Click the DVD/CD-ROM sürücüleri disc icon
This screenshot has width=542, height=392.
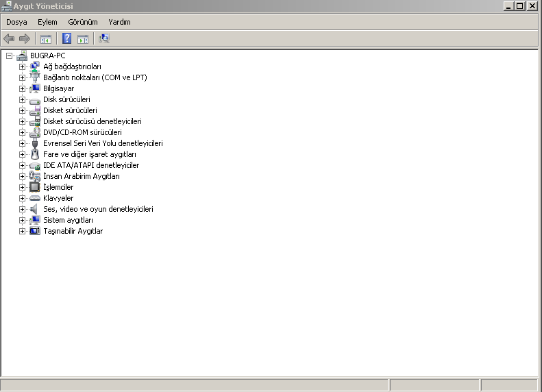click(34, 132)
